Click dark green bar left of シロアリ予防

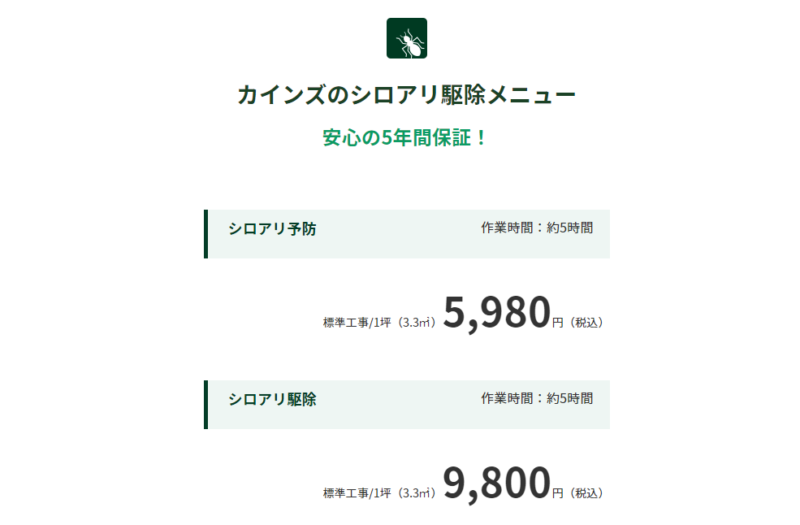(x=206, y=234)
